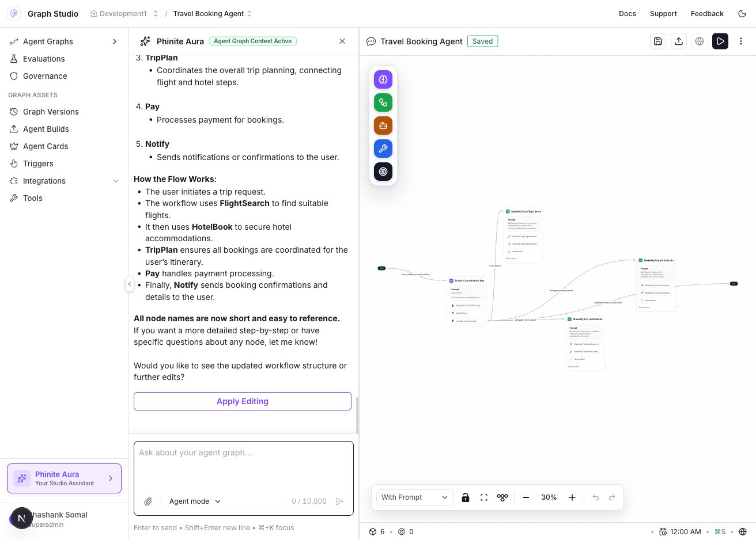Select the purple brain node tool
The height and width of the screenshot is (540, 756).
point(383,79)
